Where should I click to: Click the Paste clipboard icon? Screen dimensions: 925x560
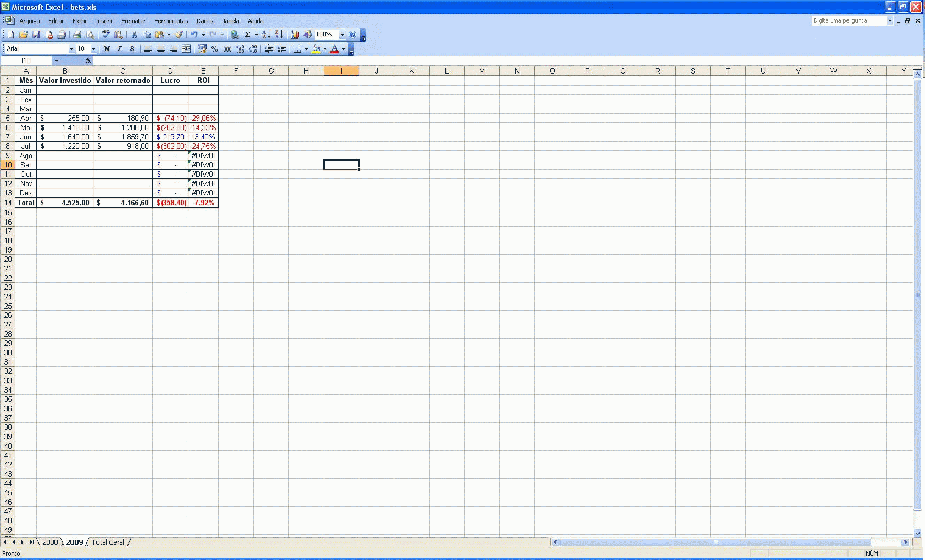160,35
